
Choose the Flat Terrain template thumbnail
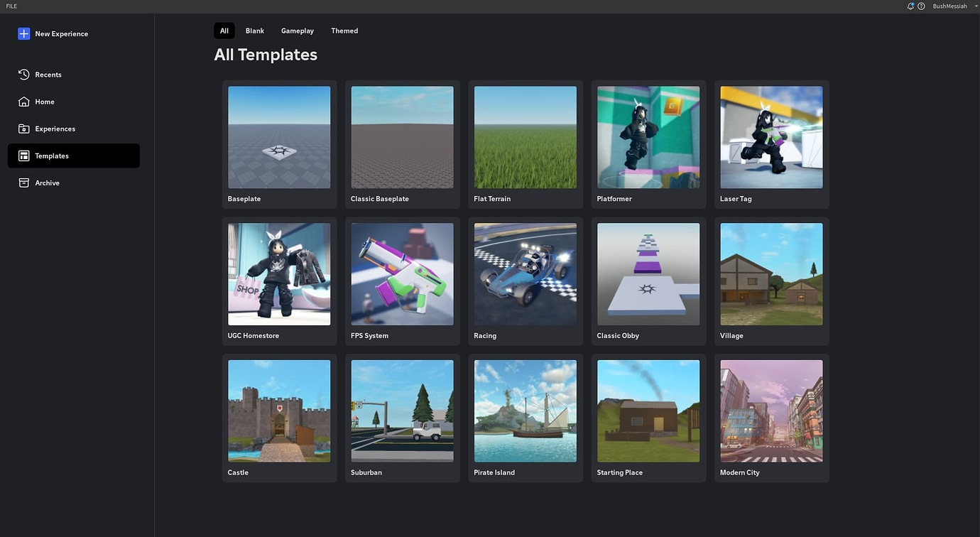[526, 137]
